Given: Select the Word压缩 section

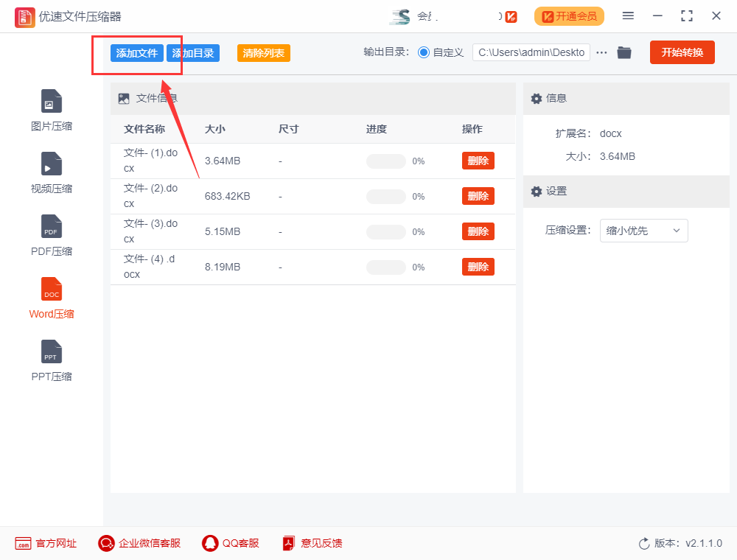Looking at the screenshot, I should (52, 298).
